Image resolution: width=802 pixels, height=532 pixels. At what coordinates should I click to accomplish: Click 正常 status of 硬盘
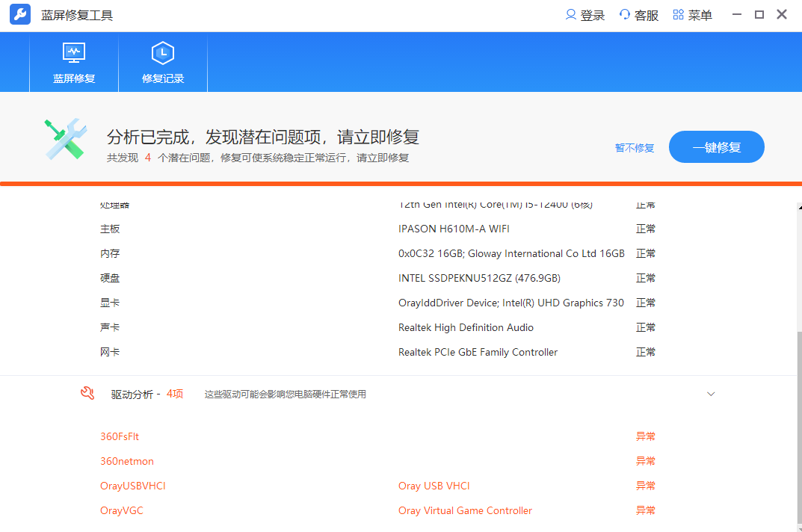point(646,278)
